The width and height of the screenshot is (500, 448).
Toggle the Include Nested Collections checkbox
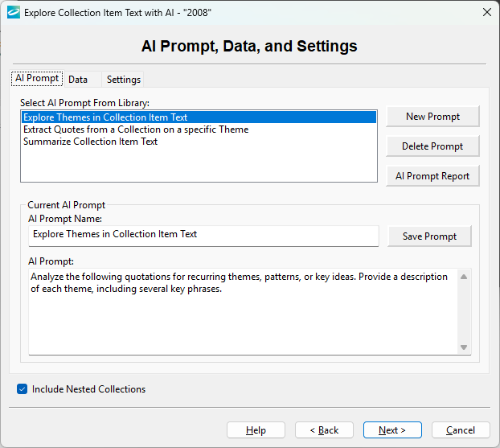pyautogui.click(x=23, y=389)
